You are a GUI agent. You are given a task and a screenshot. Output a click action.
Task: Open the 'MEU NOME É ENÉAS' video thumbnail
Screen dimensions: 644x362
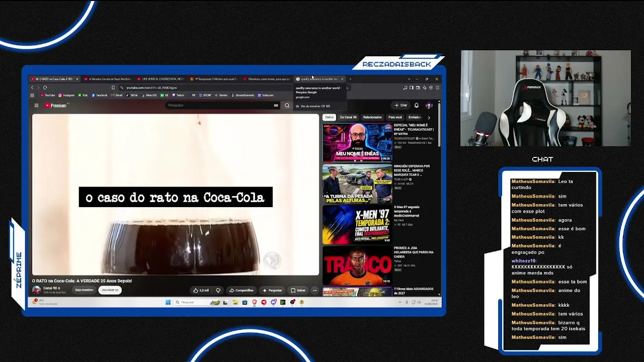(357, 142)
